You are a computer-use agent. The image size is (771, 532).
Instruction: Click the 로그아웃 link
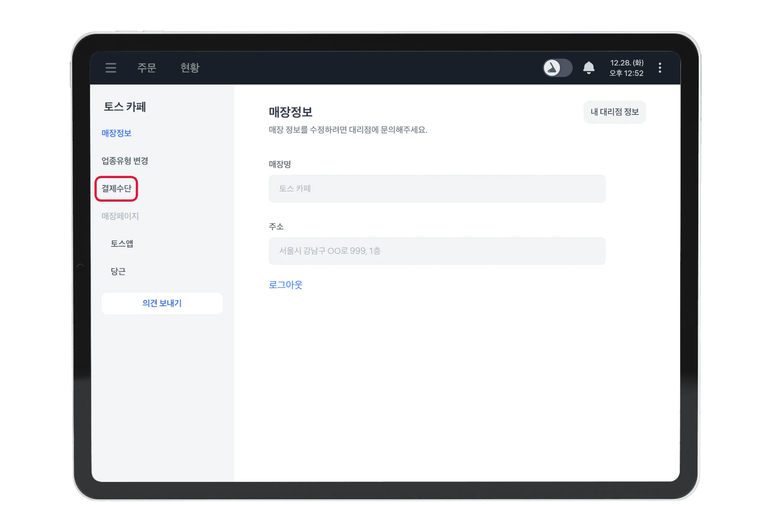(x=285, y=285)
